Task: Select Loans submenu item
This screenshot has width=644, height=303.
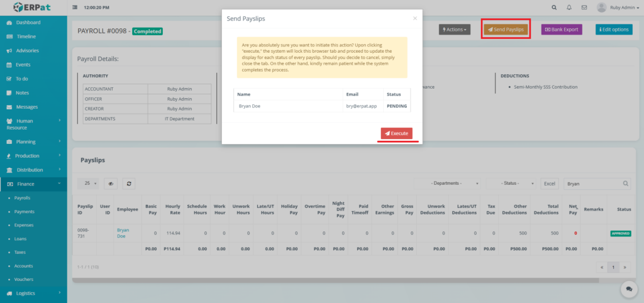Action: (x=19, y=238)
